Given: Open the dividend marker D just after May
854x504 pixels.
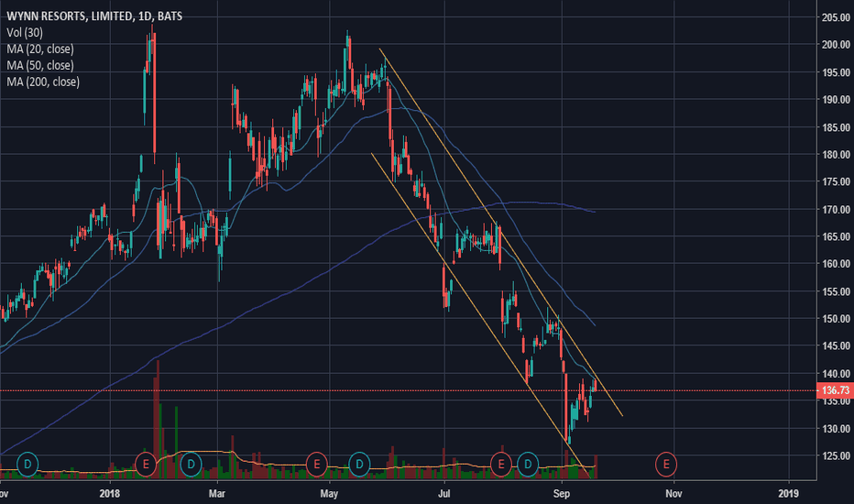Looking at the screenshot, I should pyautogui.click(x=359, y=465).
